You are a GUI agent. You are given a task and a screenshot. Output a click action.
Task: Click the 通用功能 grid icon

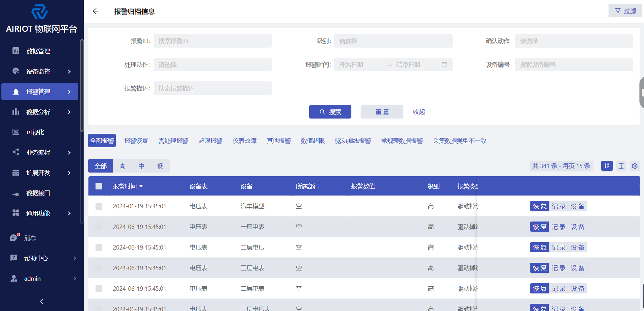16,213
